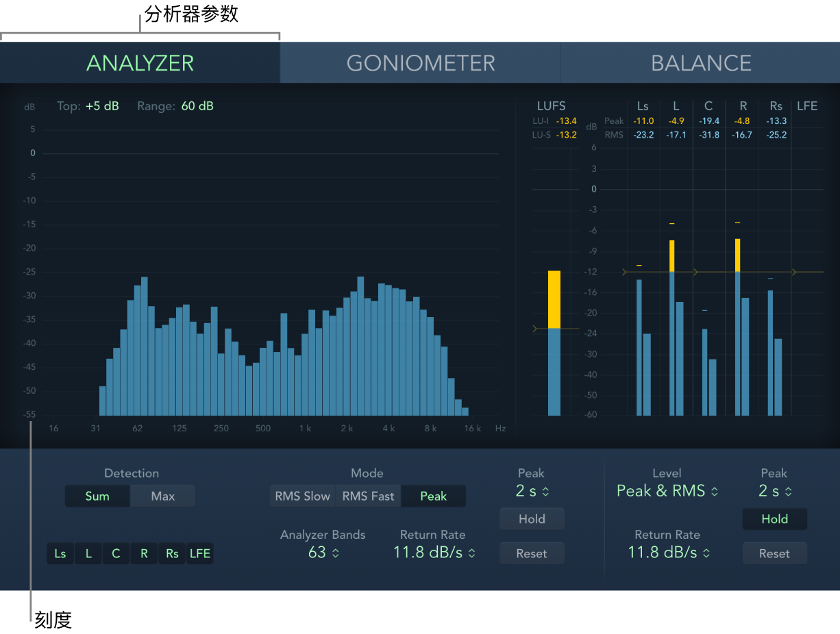Viewport: 840px width, 634px height.
Task: Select Max detection mode
Action: (x=163, y=496)
